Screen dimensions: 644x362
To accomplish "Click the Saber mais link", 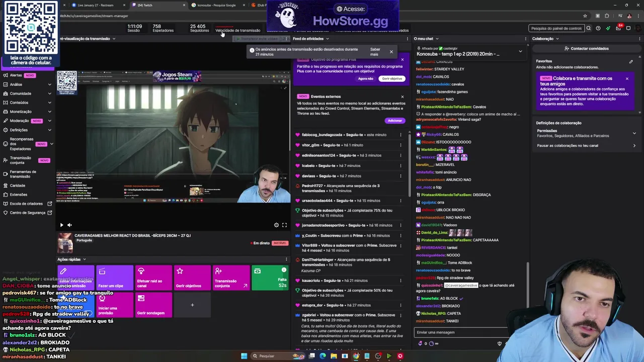I will pyautogui.click(x=375, y=52).
